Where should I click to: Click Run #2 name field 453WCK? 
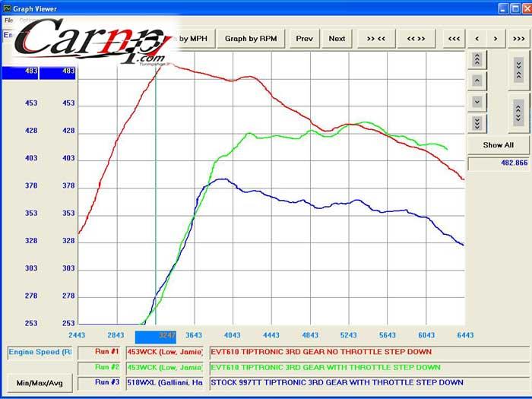click(x=165, y=368)
